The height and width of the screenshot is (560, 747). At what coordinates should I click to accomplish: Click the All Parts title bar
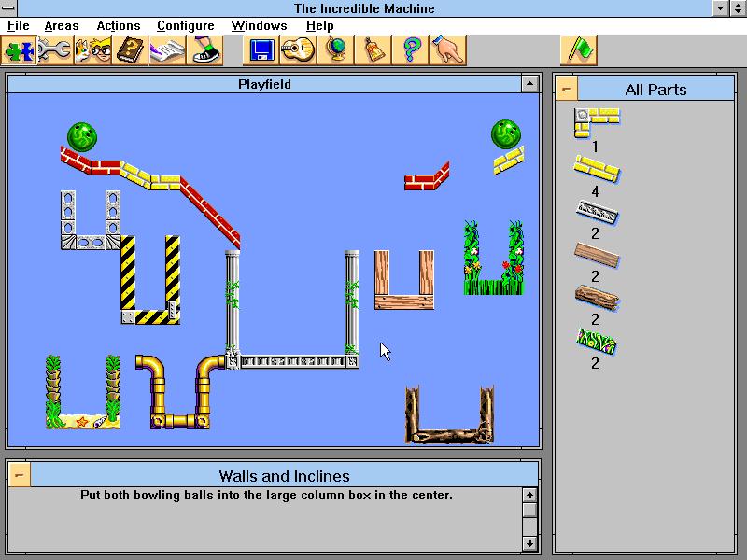coord(655,89)
